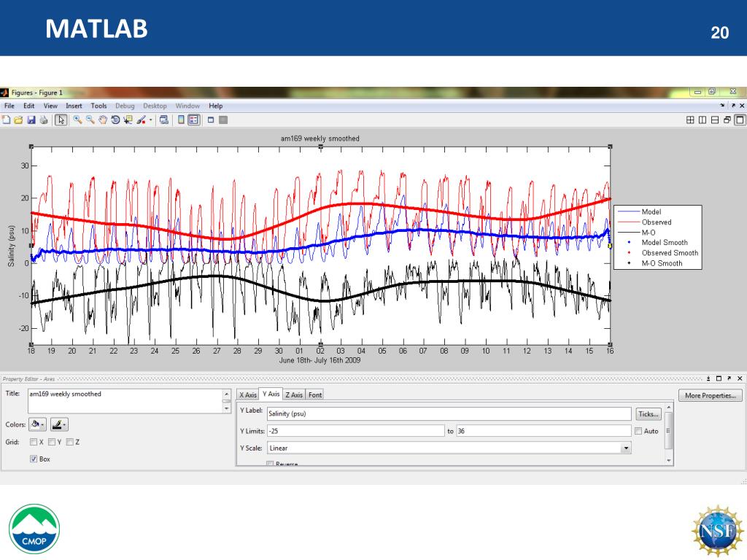
Task: Click the plot title am169 weekly smoothed
Action: pyautogui.click(x=320, y=139)
